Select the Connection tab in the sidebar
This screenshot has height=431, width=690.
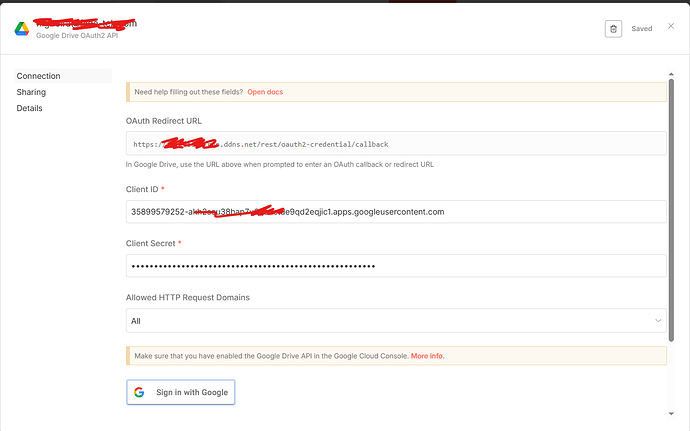[x=63, y=76]
